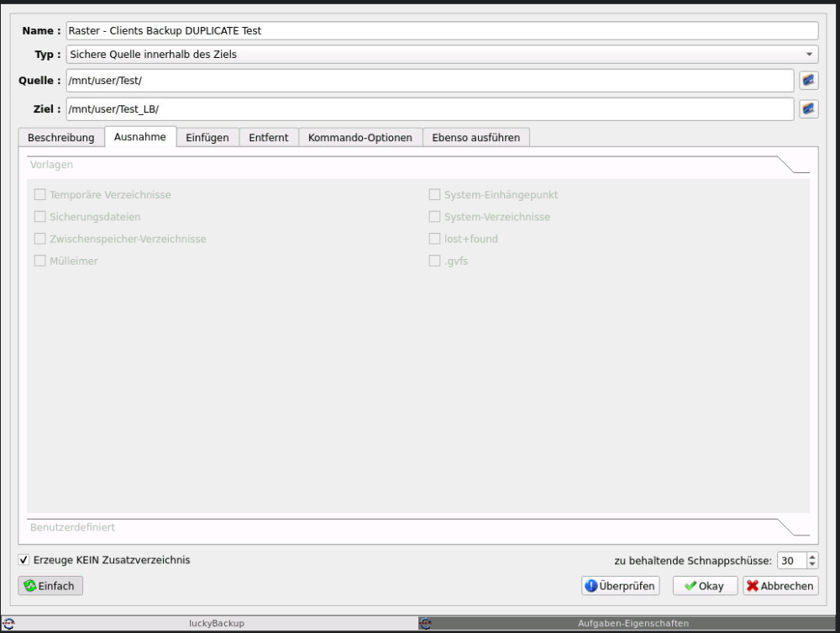Switch to Kommando-Optionen tab
This screenshot has height=633, width=840.
pyautogui.click(x=360, y=138)
